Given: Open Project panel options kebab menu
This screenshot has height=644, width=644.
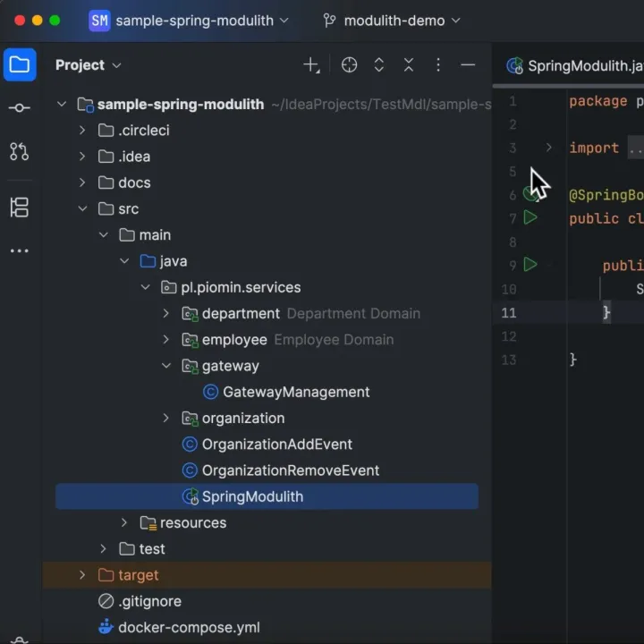Looking at the screenshot, I should 438,65.
